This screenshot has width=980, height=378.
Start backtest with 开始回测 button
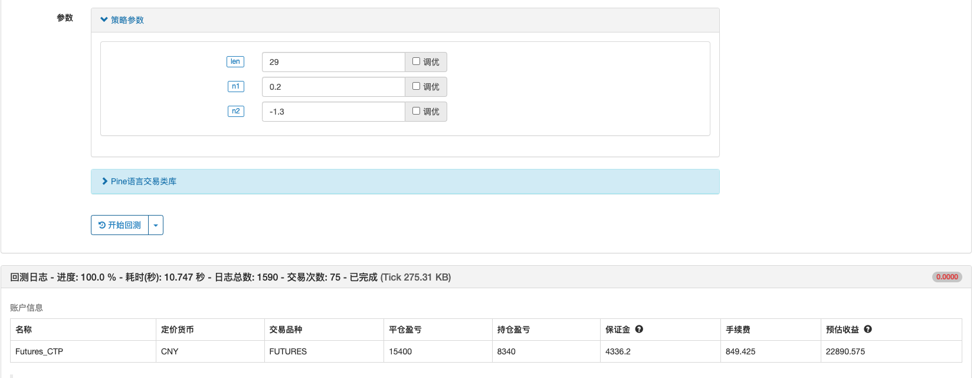[x=120, y=225]
